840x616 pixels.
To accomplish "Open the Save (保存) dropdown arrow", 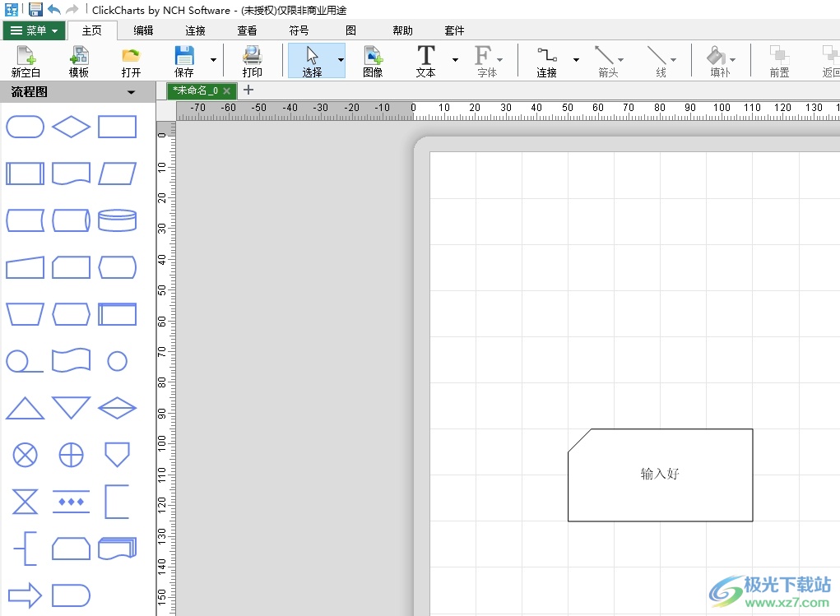I will [x=213, y=60].
